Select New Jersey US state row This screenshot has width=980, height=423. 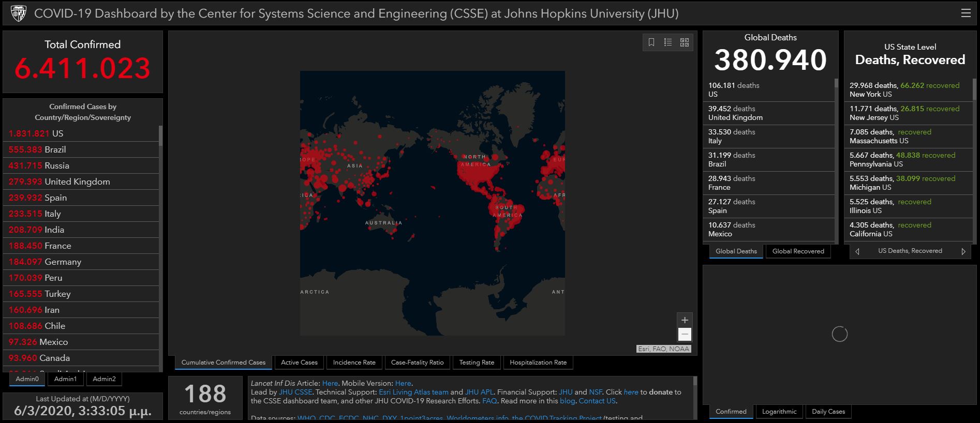[909, 113]
